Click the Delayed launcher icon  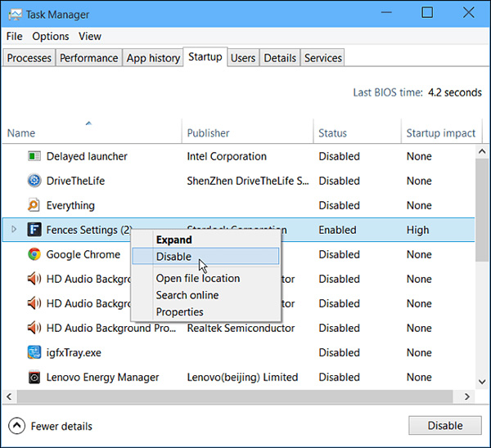34,156
